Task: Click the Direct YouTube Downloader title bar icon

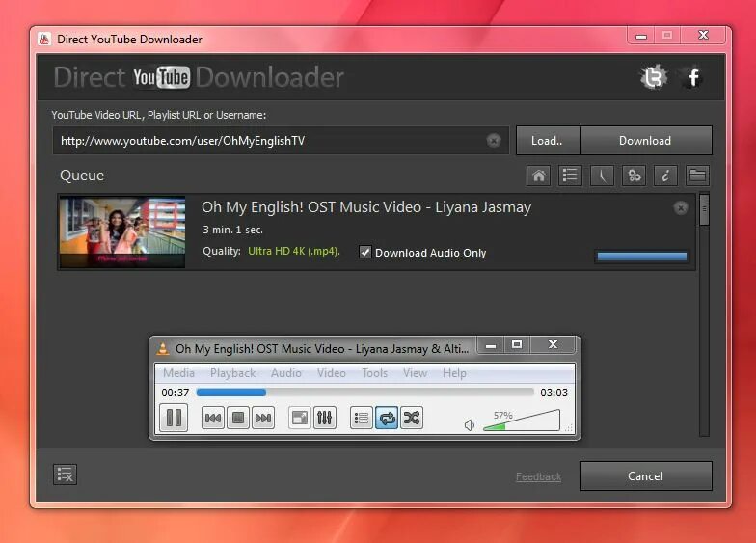Action: coord(44,39)
